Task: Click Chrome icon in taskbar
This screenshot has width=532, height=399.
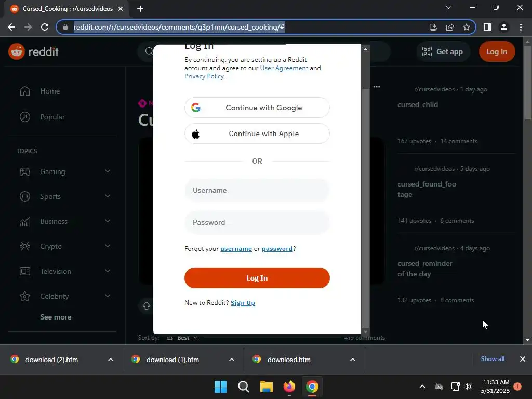Action: (x=312, y=387)
